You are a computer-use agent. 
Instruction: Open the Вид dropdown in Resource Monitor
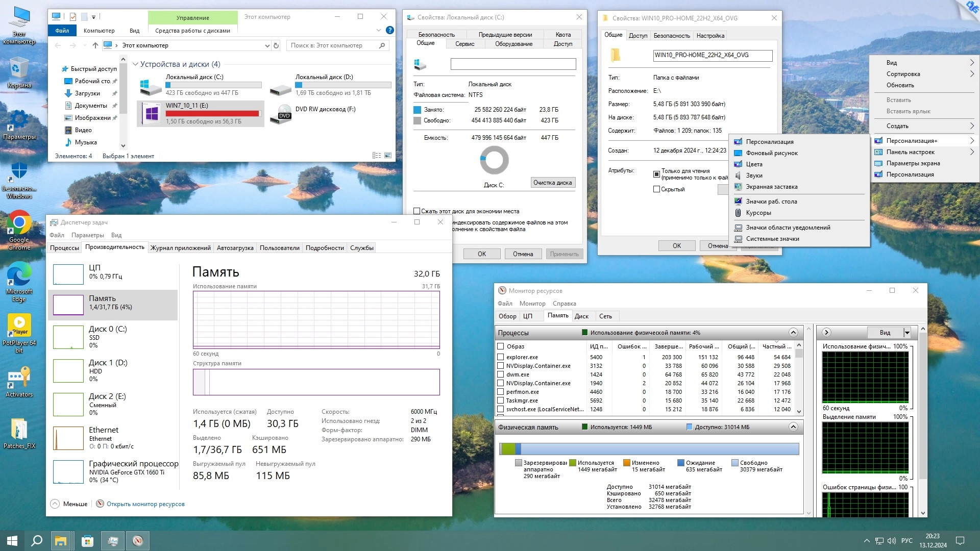coord(907,333)
